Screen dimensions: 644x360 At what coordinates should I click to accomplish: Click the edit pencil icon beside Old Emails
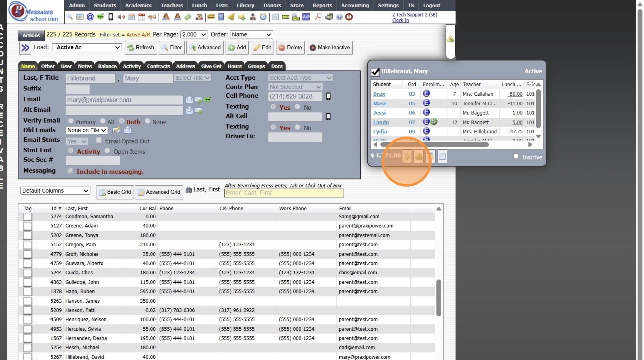click(116, 130)
